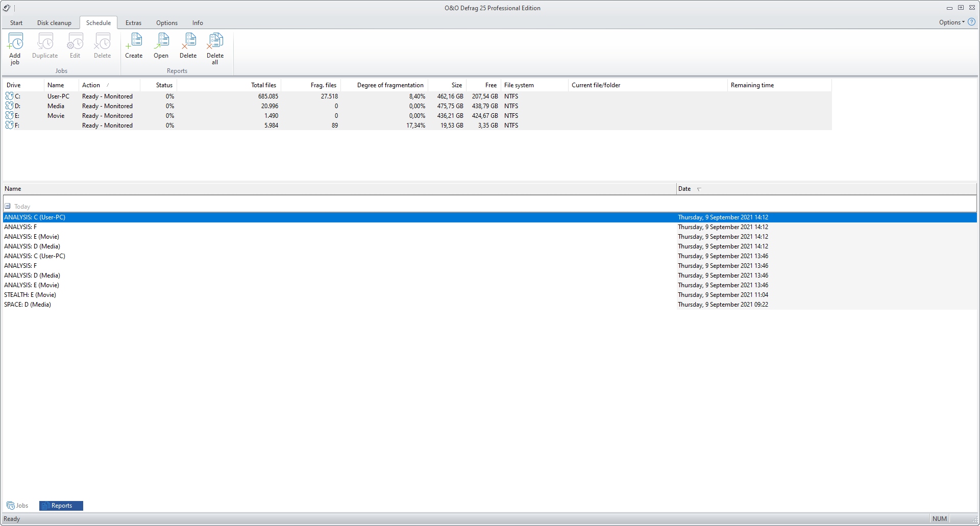This screenshot has width=980, height=526.
Task: Click the NUM indicator in status bar
Action: (x=939, y=519)
